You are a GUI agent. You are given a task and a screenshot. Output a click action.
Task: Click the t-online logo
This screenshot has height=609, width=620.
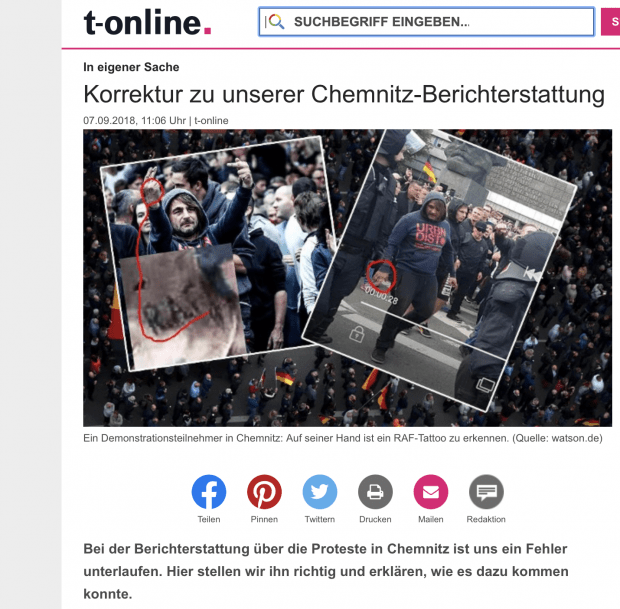[x=147, y=22]
